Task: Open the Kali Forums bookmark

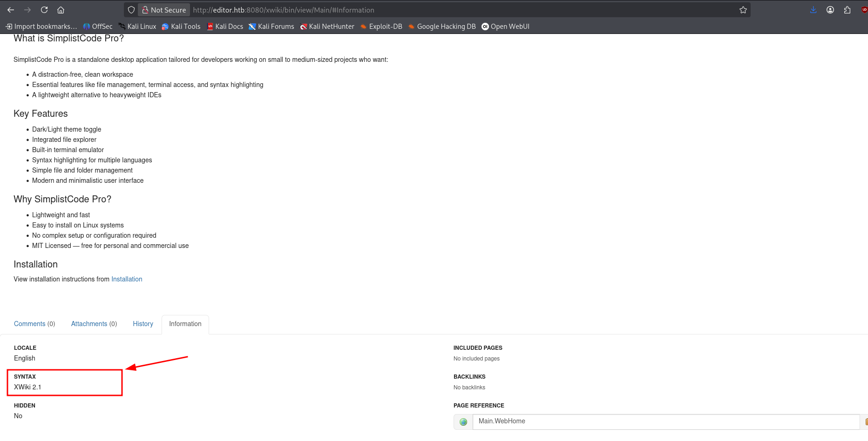Action: (271, 27)
